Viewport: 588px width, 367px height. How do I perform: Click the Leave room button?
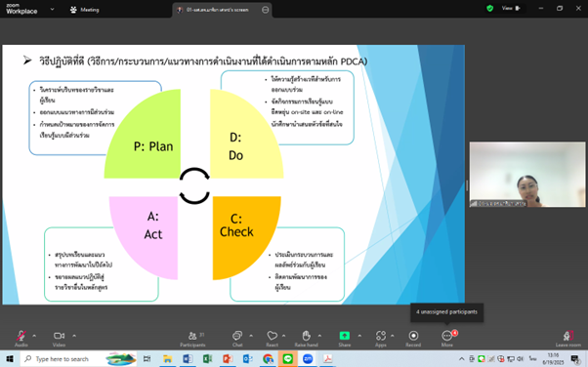click(568, 338)
